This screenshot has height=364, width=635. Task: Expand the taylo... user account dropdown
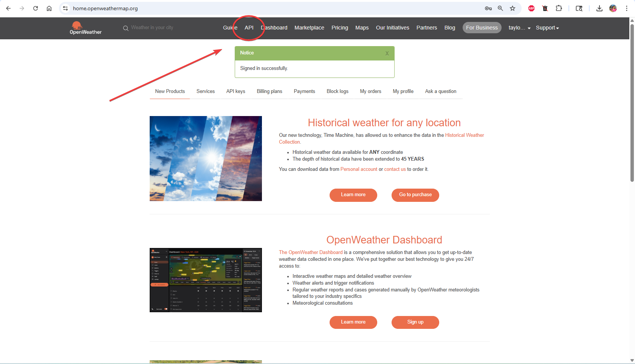tap(519, 28)
